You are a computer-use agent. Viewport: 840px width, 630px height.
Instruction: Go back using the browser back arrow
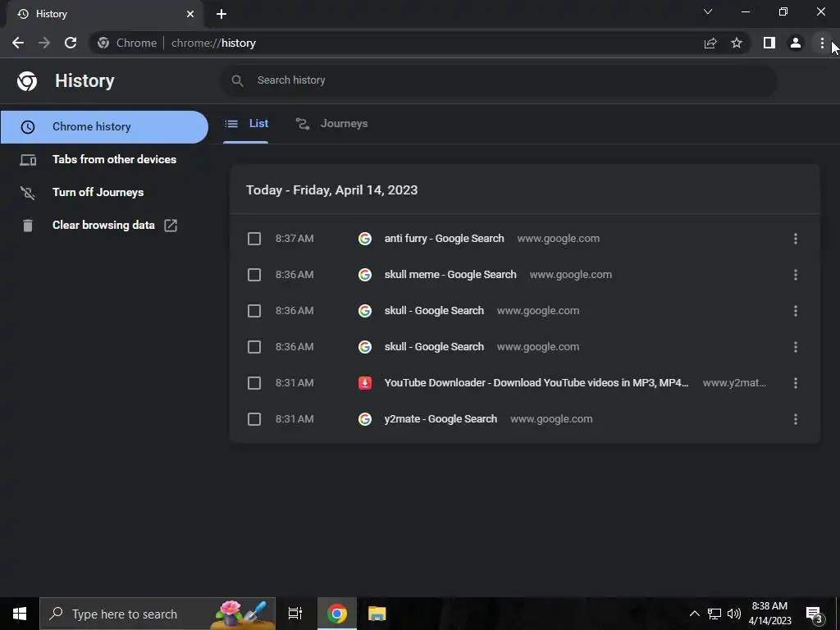point(18,43)
